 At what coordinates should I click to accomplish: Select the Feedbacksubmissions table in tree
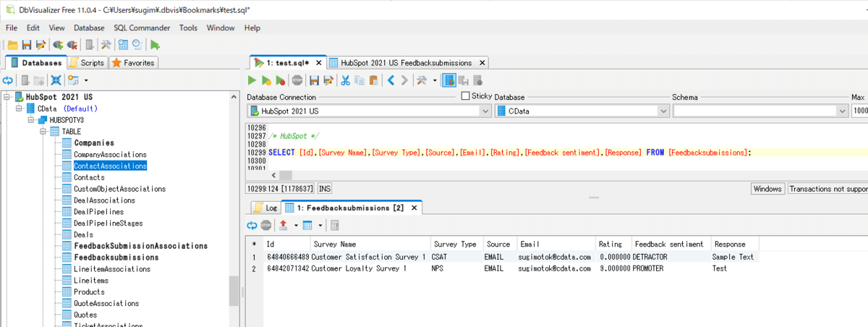coord(116,257)
